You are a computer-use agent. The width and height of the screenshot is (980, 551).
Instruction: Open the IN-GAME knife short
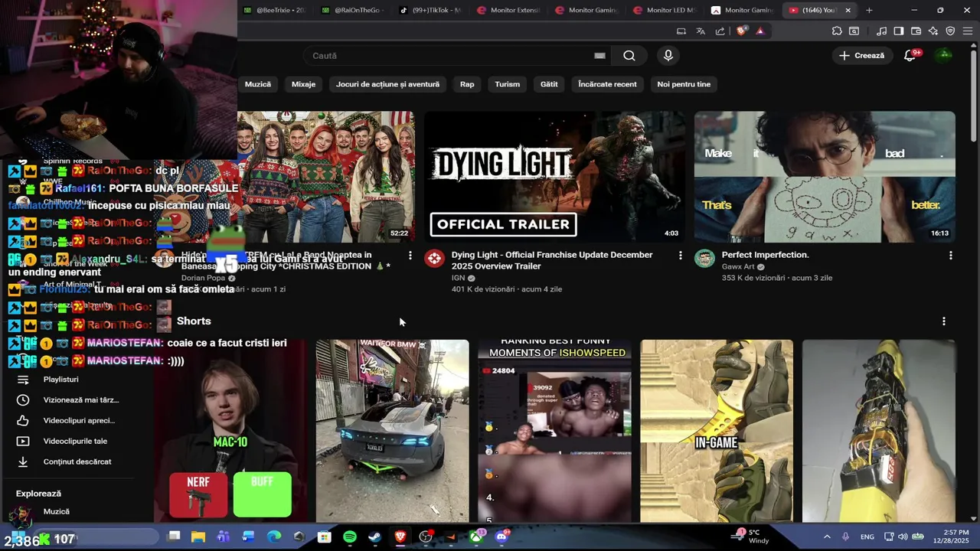(x=717, y=431)
